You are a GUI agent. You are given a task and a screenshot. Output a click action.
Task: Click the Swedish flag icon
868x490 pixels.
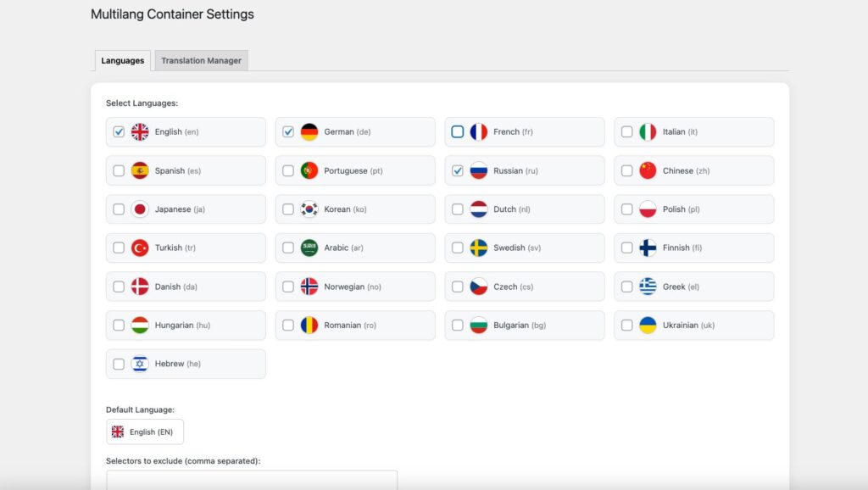[x=479, y=248]
